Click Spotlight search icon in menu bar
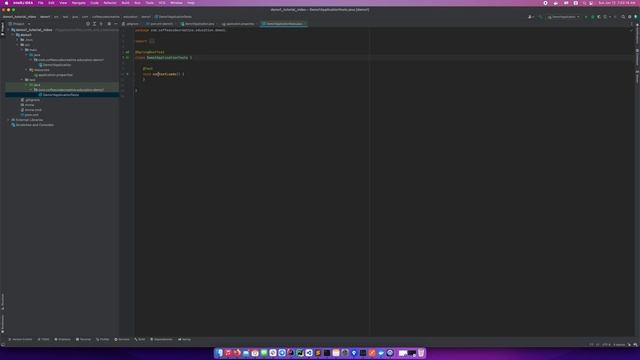640x360 pixels. pos(584,3)
